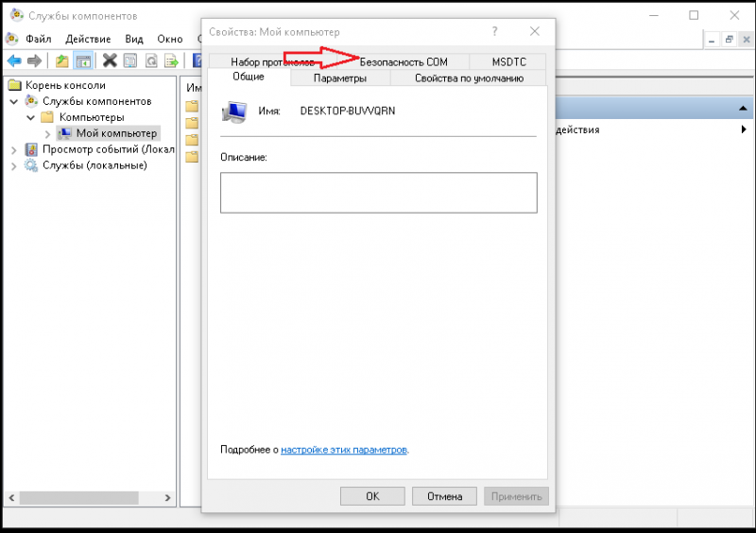This screenshot has width=756, height=533.
Task: Click the Back arrow toolbar icon
Action: 14,60
